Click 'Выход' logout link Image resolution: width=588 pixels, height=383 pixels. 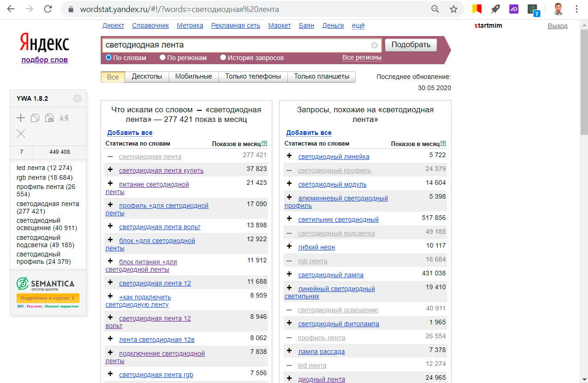[x=558, y=26]
